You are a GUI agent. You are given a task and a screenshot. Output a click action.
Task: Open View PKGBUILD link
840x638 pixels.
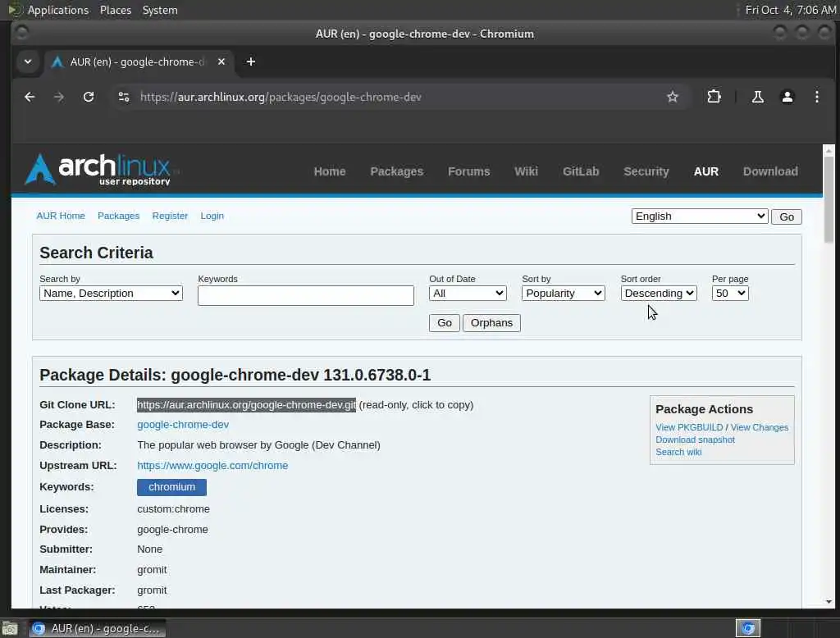(x=689, y=427)
